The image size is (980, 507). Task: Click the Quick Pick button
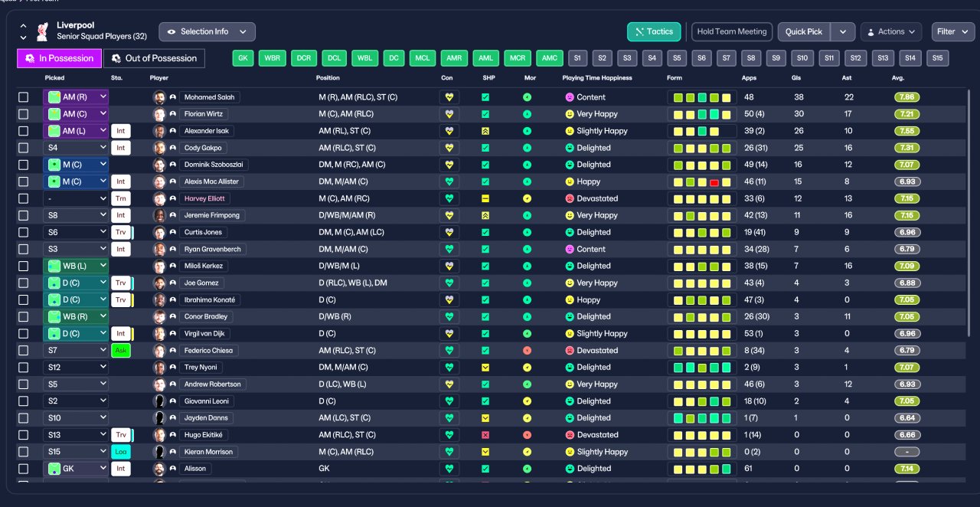[x=804, y=31]
